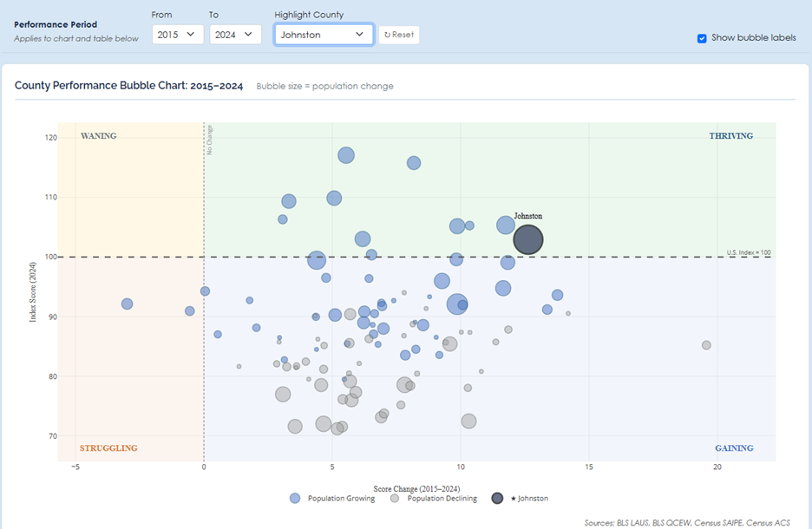The width and height of the screenshot is (812, 529).
Task: Expand the Highlight County dropdown
Action: [324, 35]
